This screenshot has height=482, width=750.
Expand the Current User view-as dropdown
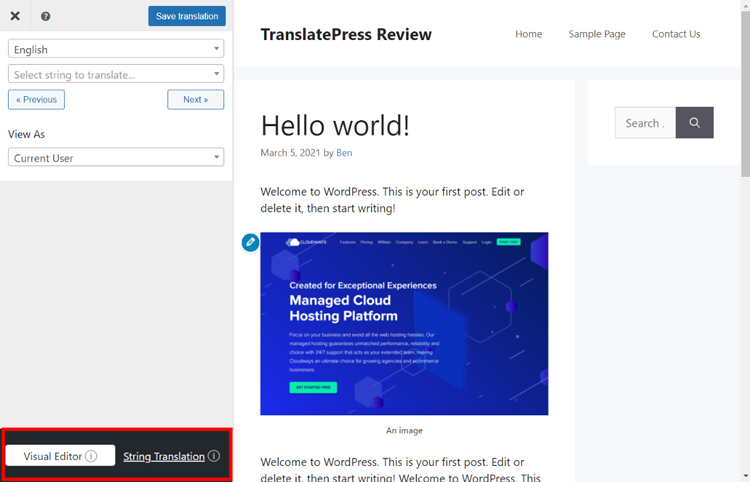(116, 157)
